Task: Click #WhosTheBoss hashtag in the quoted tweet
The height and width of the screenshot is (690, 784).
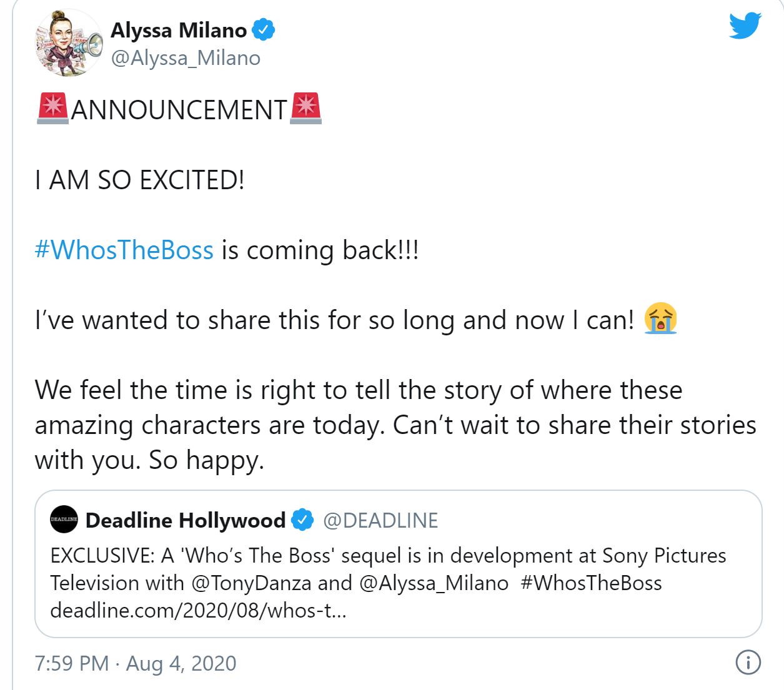Action: (590, 583)
